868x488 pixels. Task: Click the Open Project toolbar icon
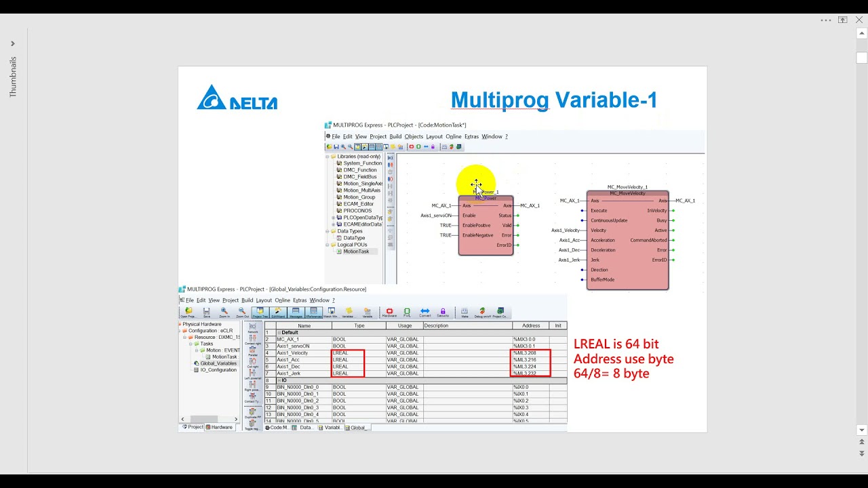pos(189,312)
